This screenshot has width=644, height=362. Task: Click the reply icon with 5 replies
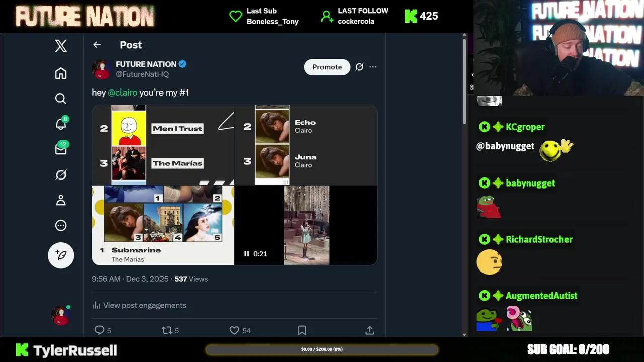[100, 330]
